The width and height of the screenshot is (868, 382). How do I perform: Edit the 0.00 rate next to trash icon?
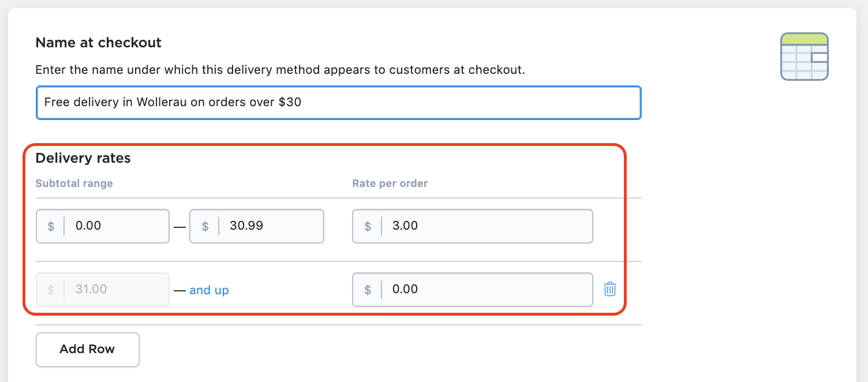473,290
